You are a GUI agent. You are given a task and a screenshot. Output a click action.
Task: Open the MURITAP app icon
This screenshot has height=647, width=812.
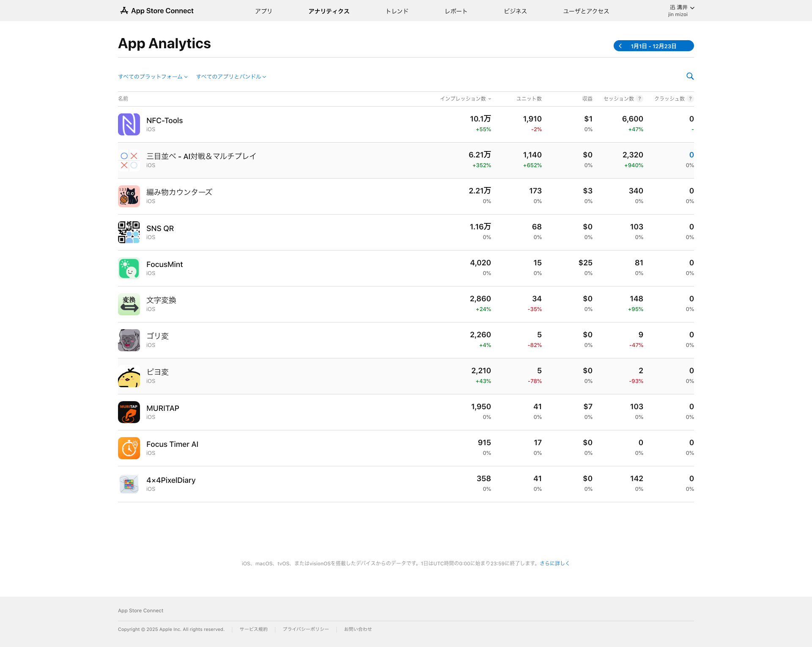[x=129, y=412]
